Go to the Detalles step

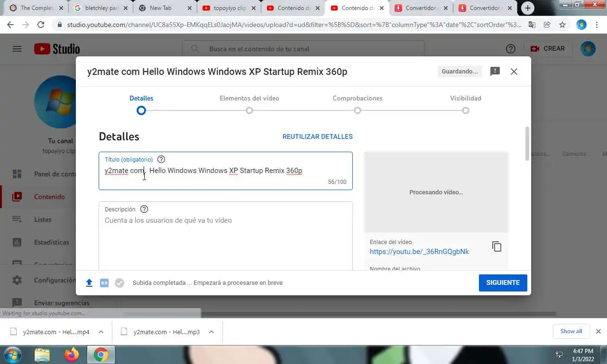tap(141, 104)
